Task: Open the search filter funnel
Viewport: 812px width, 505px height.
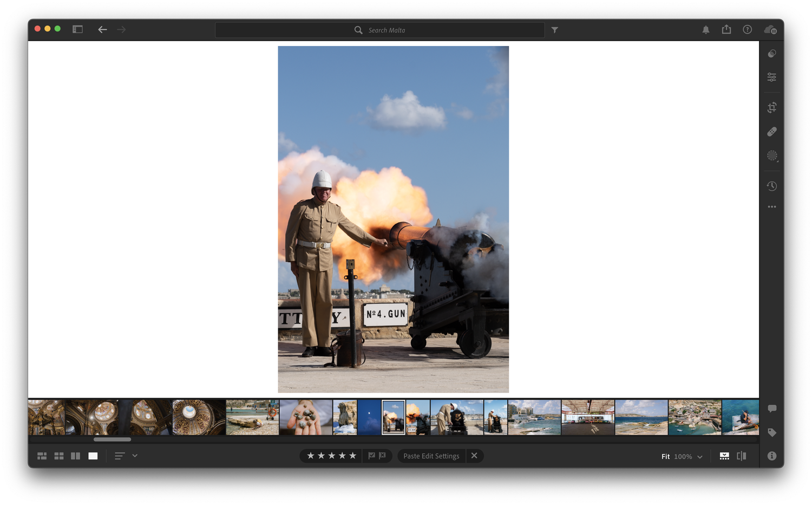Action: (x=555, y=30)
